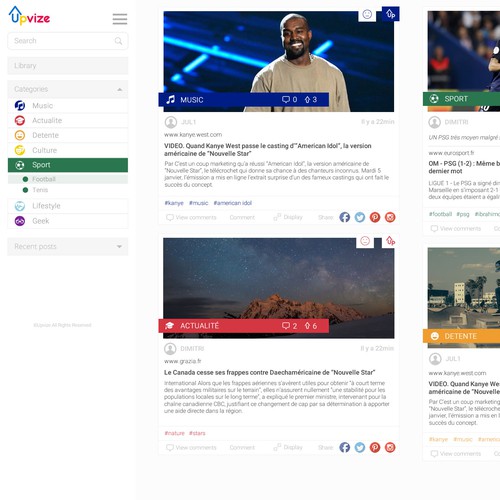Click the Geek glasses sidebar icon
Viewport: 500px width, 500px height.
[20, 221]
